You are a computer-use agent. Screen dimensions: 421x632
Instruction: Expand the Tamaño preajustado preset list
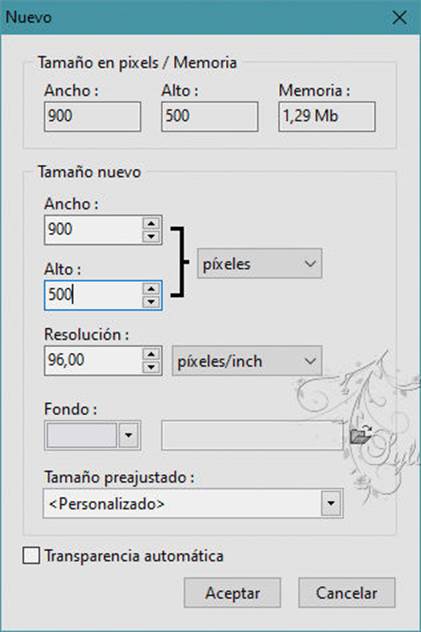coord(331,503)
